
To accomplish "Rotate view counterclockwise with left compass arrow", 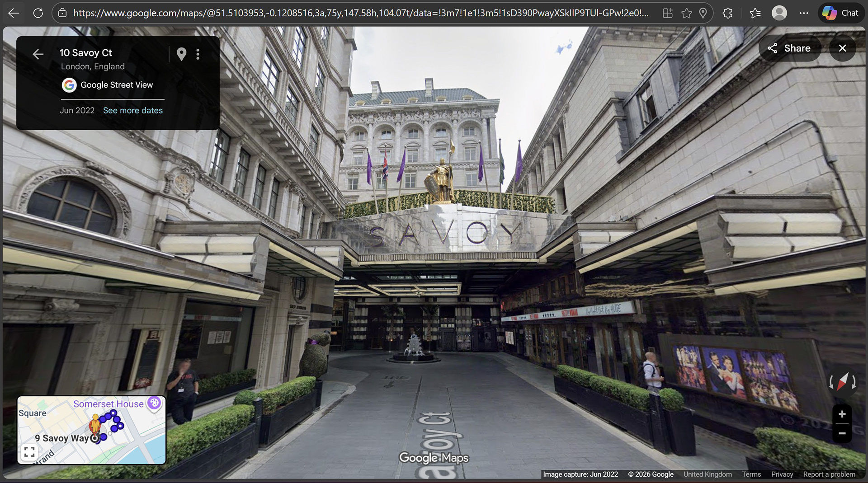I will pos(831,383).
